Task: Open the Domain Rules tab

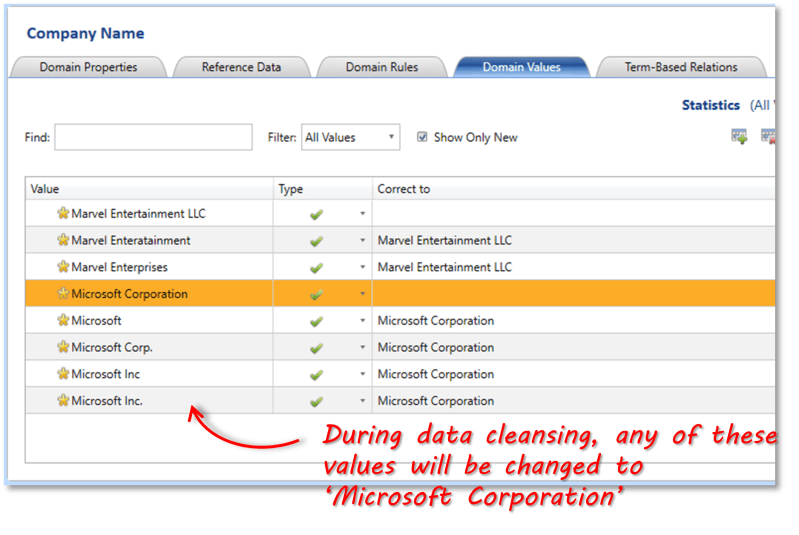Action: point(382,67)
